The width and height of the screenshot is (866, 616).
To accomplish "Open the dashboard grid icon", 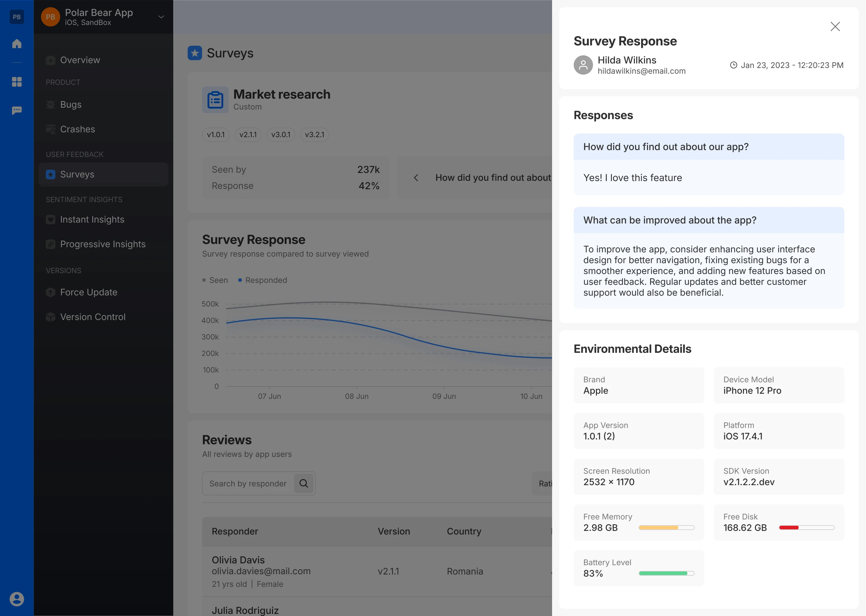I will tap(17, 82).
